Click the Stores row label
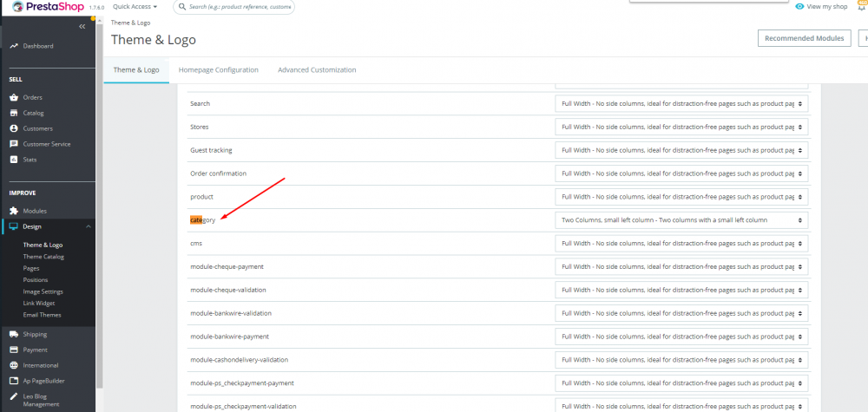 point(200,127)
